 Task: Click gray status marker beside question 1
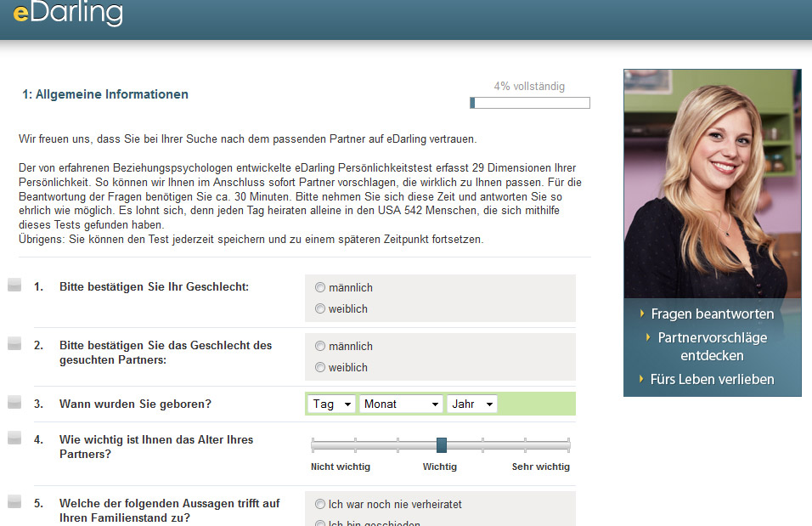click(x=14, y=285)
